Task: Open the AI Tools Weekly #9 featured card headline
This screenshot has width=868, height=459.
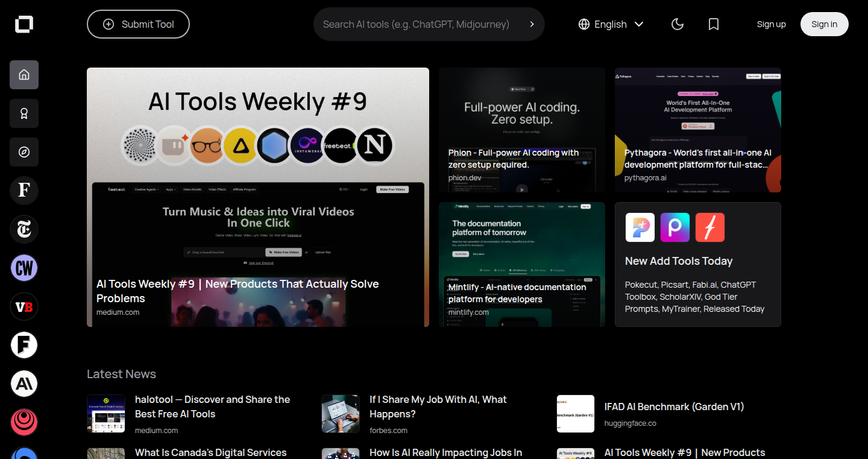Action: pyautogui.click(x=237, y=291)
